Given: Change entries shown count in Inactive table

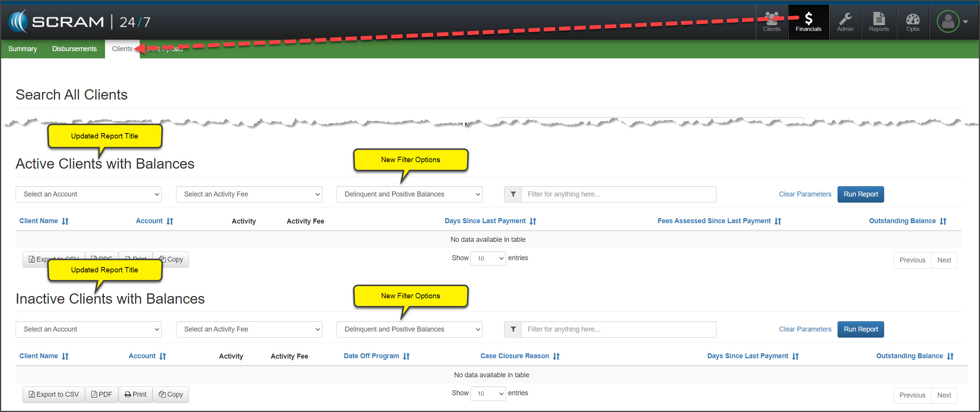Looking at the screenshot, I should click(x=488, y=393).
